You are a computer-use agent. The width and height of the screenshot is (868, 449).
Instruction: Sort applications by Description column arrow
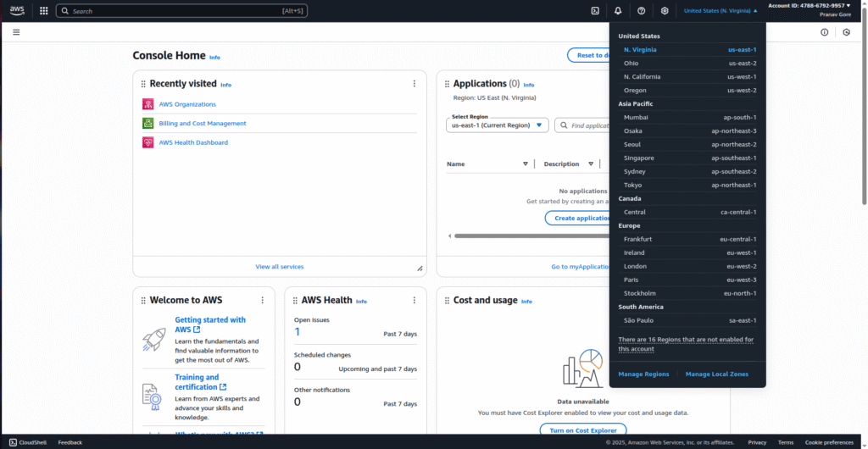591,164
